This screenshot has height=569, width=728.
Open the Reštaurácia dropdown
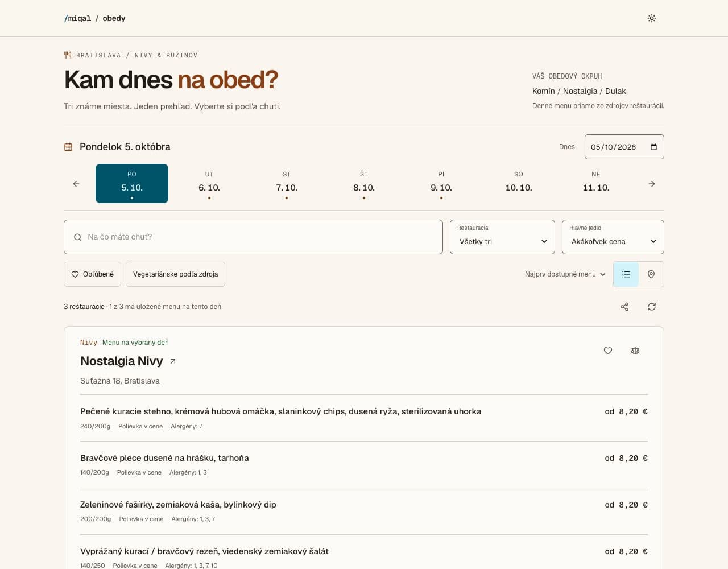click(502, 237)
